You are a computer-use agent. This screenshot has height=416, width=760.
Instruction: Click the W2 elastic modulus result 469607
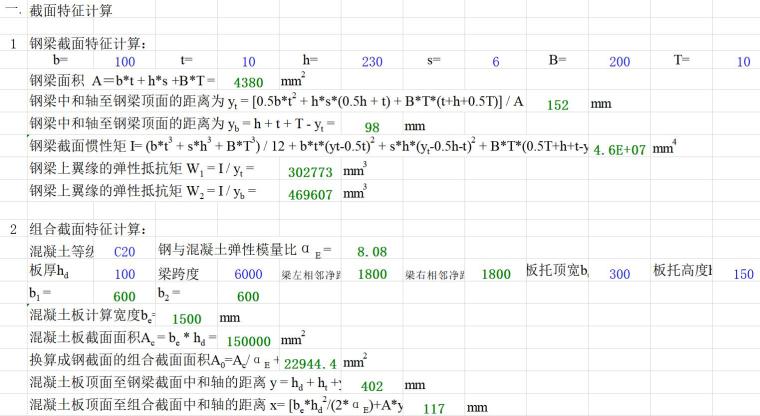point(309,194)
